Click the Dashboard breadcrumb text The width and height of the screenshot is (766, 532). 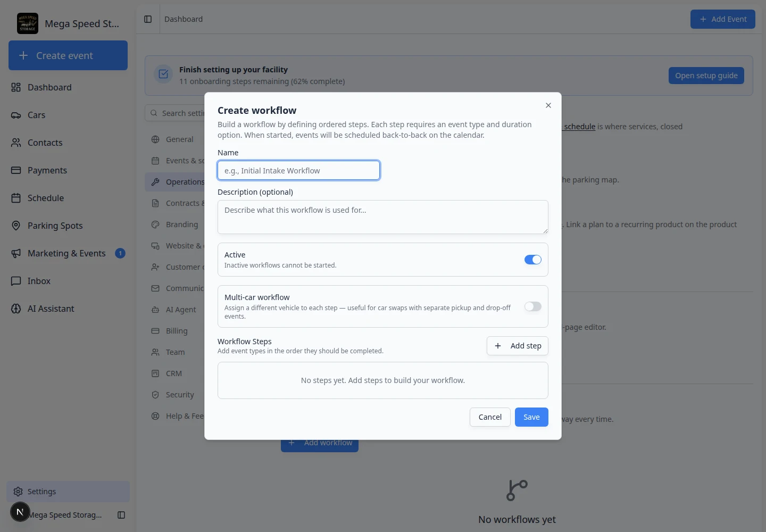(184, 19)
